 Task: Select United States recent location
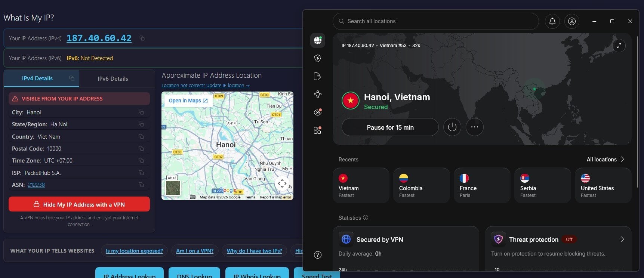[603, 186]
